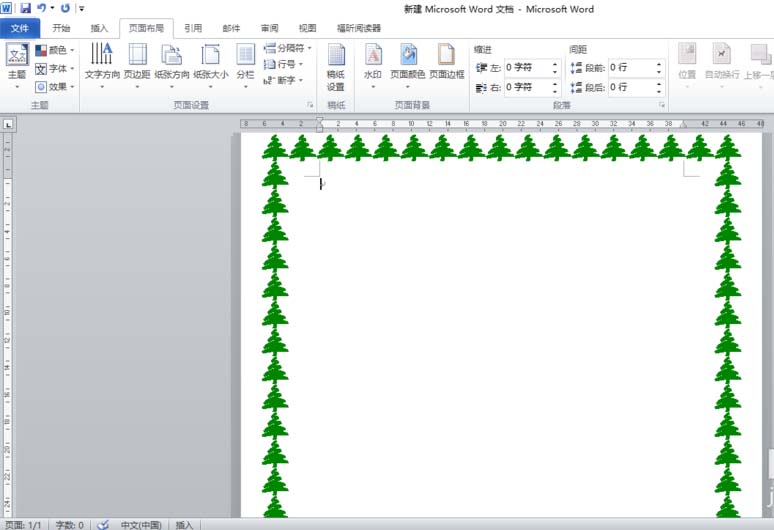Open the 稿纸设置 (Manuscript Paper) dialog

pyautogui.click(x=336, y=68)
